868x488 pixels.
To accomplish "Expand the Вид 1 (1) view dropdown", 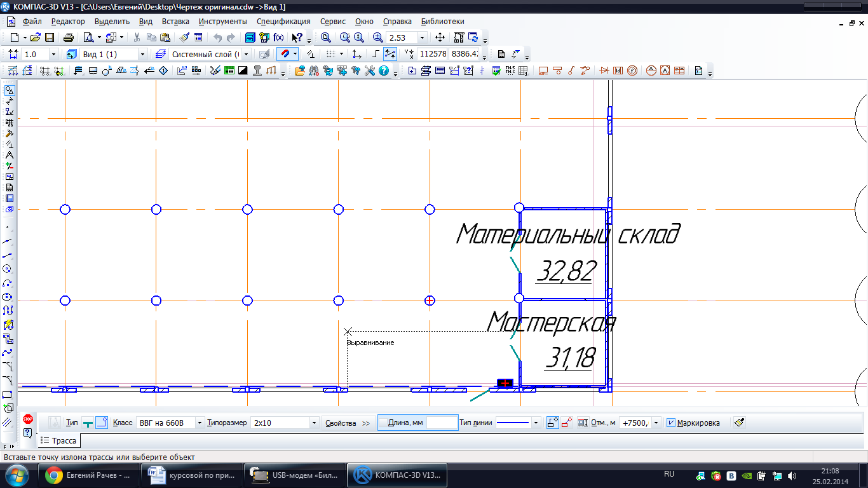I will point(142,54).
